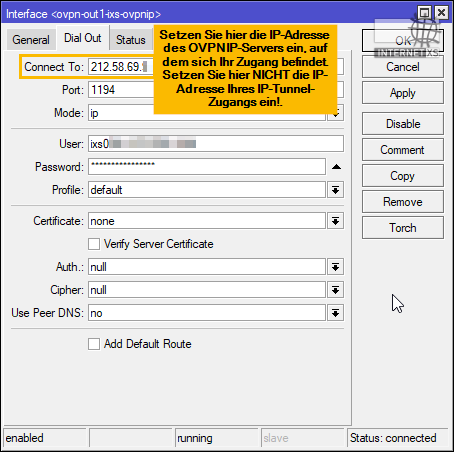Switch to the General tab

click(x=31, y=40)
